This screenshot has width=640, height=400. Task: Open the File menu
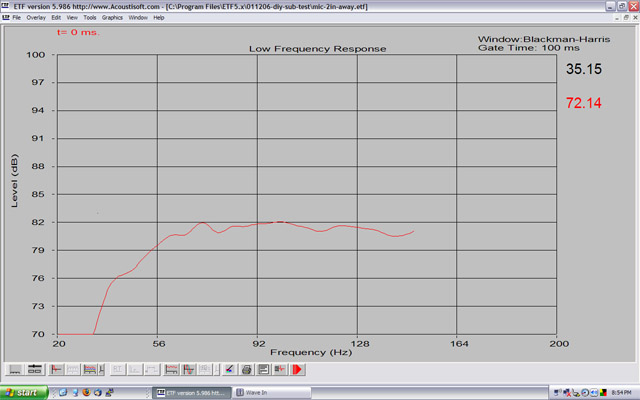tap(16, 18)
